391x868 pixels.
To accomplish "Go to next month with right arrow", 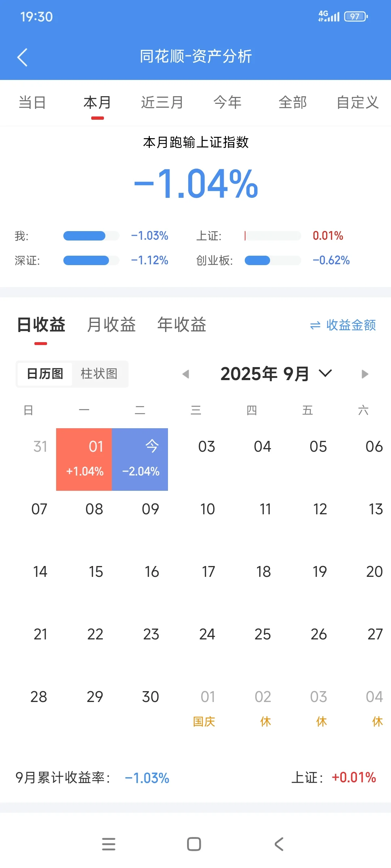I will [365, 374].
